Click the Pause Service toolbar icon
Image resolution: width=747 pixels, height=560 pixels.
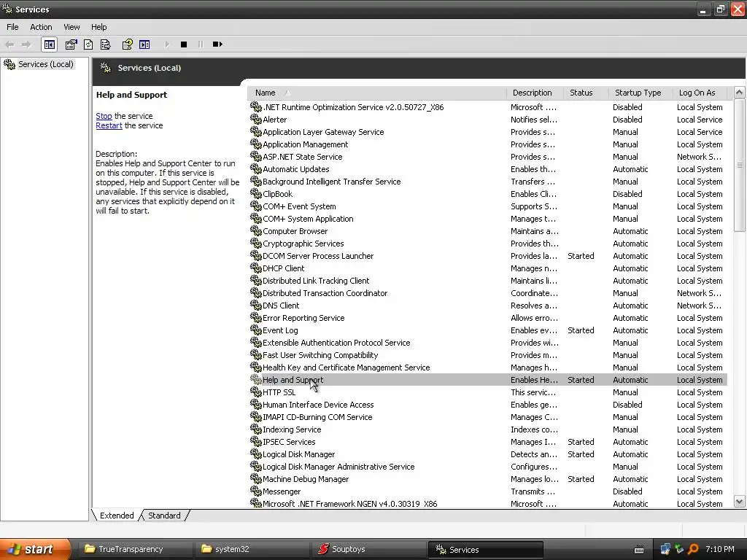pos(201,44)
